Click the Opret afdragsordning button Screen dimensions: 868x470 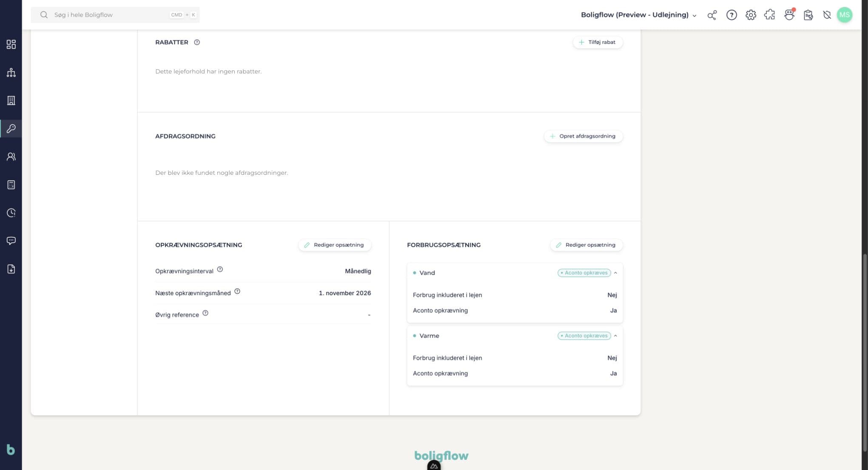pos(583,136)
